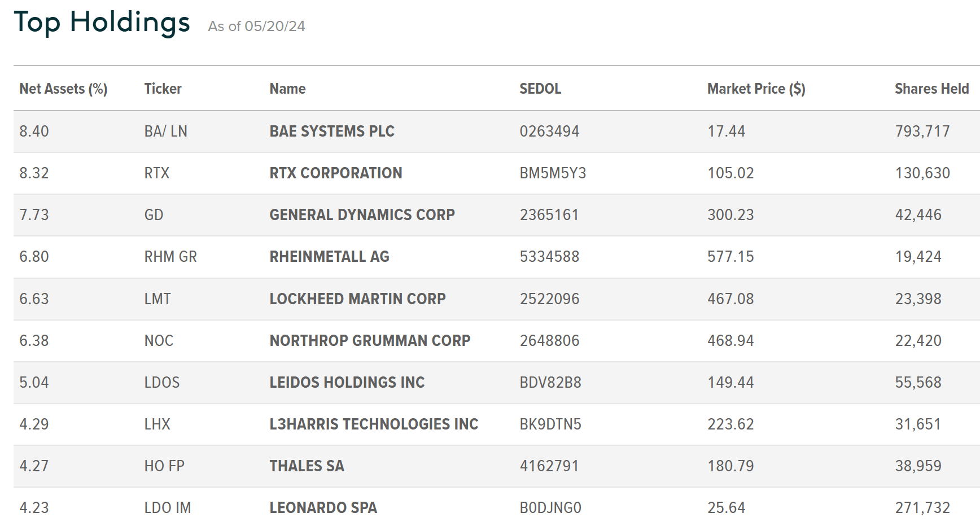Open L3HARRIS TECHNOLOGIES INC holding
980x526 pixels.
click(374, 424)
